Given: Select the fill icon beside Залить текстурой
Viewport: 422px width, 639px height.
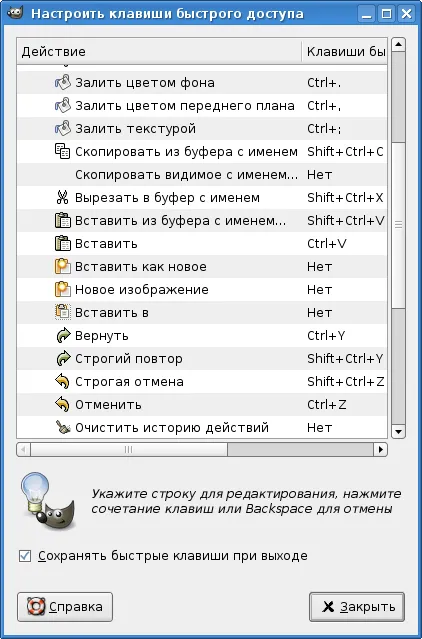Looking at the screenshot, I should (63, 129).
